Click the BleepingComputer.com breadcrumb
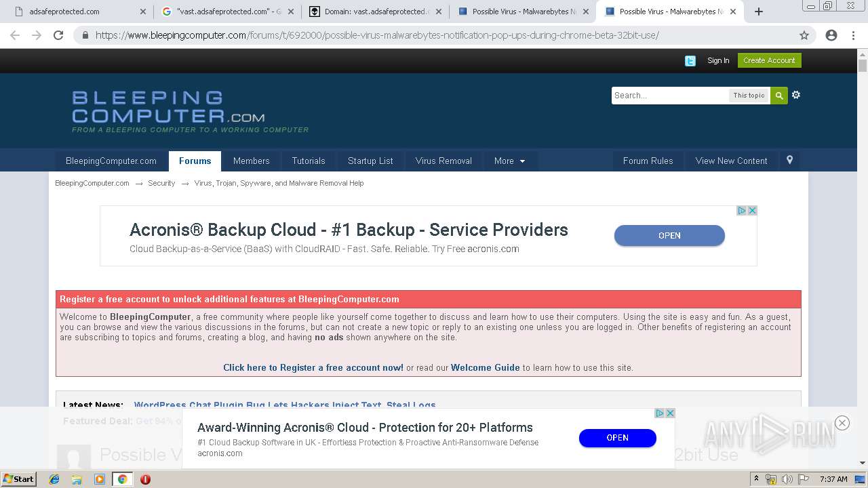This screenshot has height=488, width=868. point(92,183)
